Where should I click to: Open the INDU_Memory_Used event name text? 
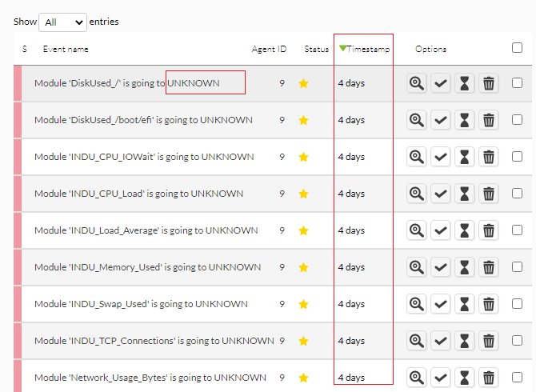point(147,267)
